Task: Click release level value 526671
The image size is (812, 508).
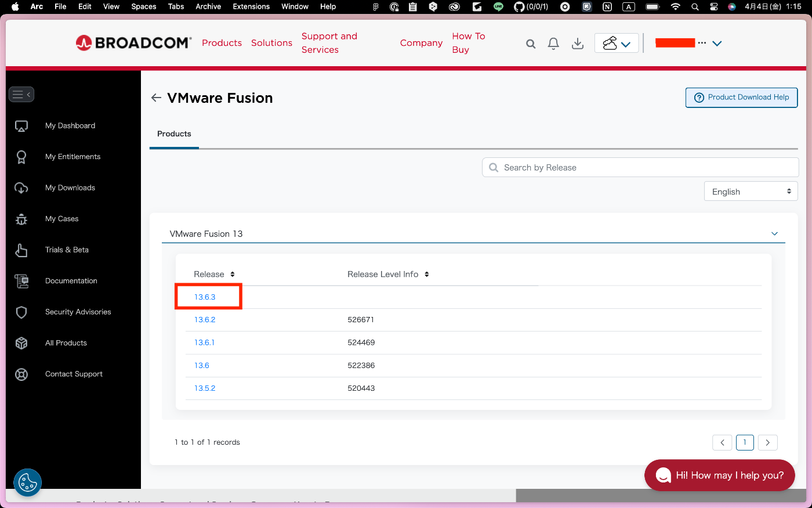Action: click(361, 320)
